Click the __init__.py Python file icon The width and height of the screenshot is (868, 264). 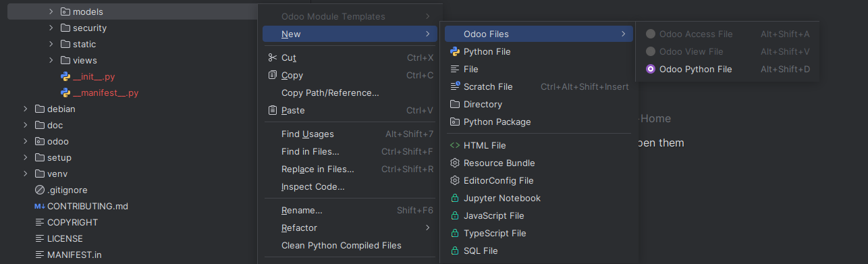tap(65, 76)
